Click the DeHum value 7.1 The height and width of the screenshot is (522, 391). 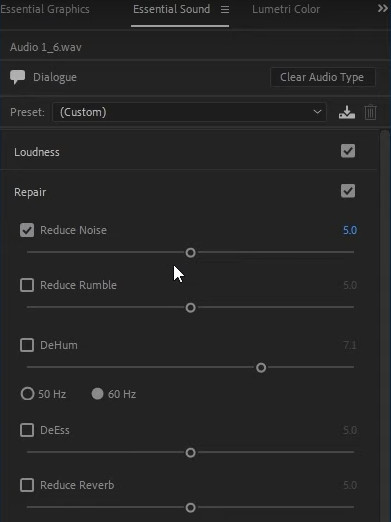(350, 345)
